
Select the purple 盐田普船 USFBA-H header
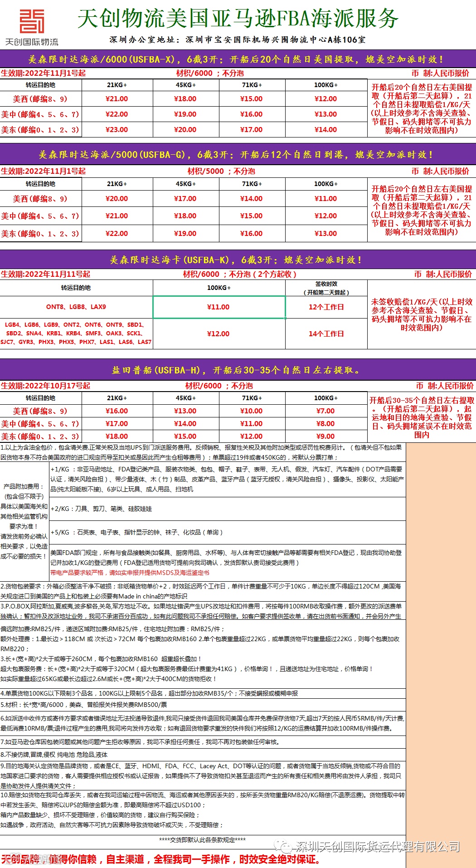[x=238, y=370]
